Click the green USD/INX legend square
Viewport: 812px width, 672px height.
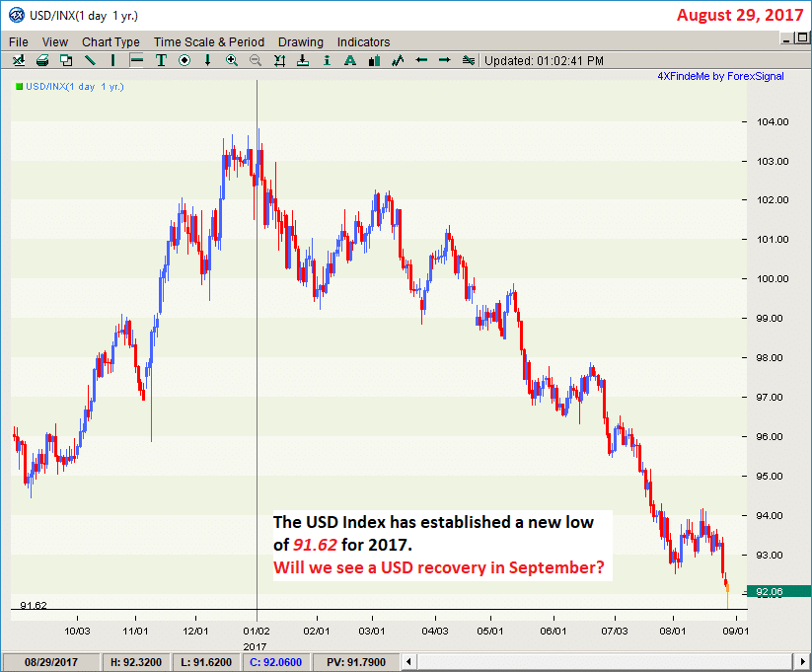[x=19, y=87]
